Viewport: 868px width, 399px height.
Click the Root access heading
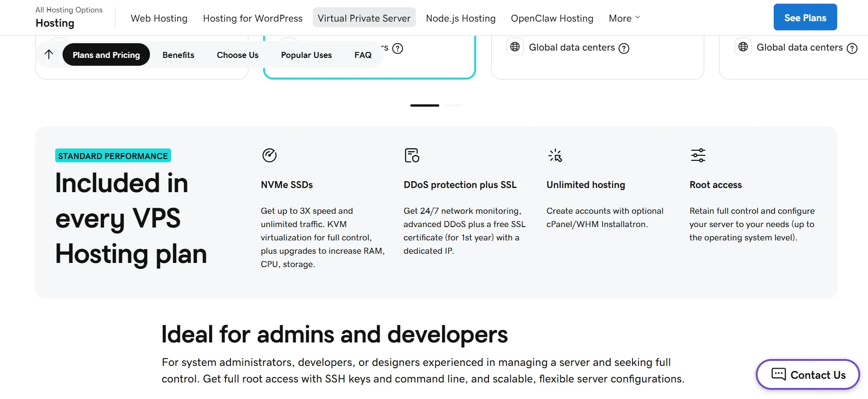point(715,185)
